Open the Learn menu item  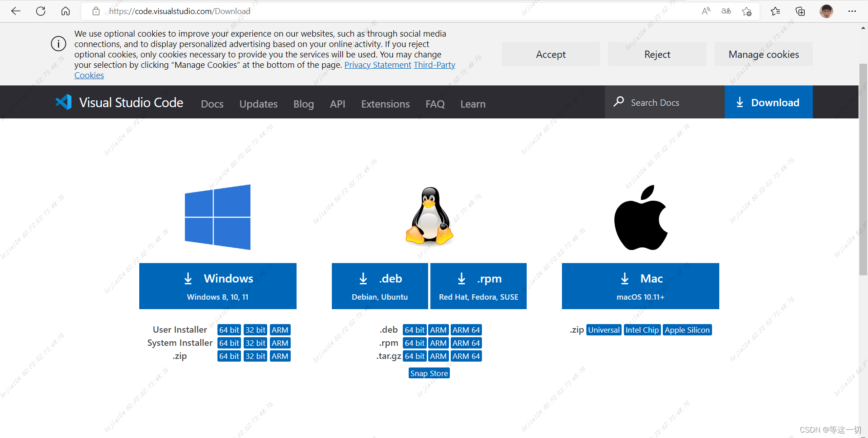(x=473, y=104)
